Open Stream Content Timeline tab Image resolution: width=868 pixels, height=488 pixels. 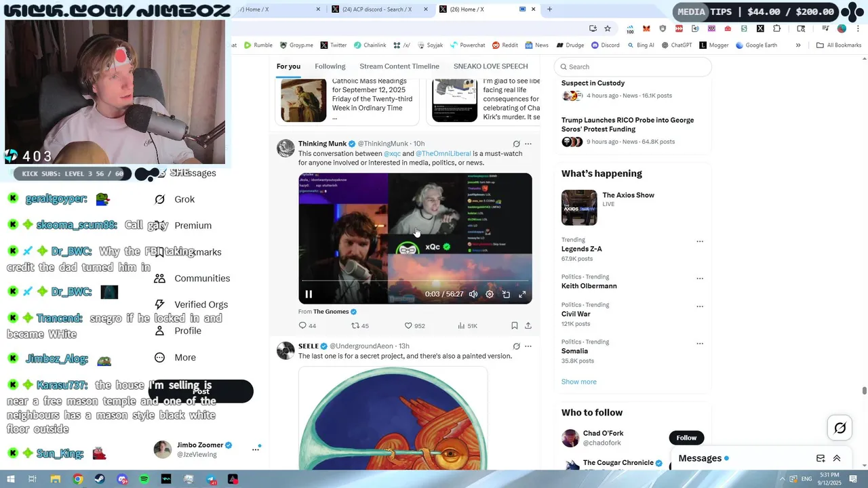pyautogui.click(x=399, y=66)
